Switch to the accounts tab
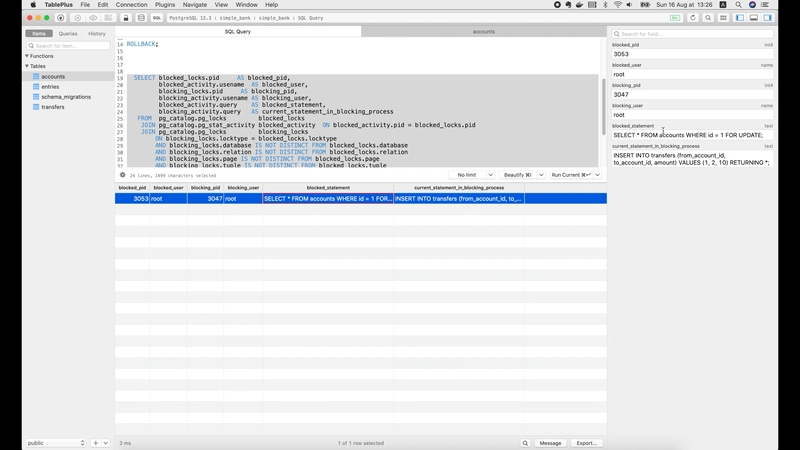 point(483,32)
